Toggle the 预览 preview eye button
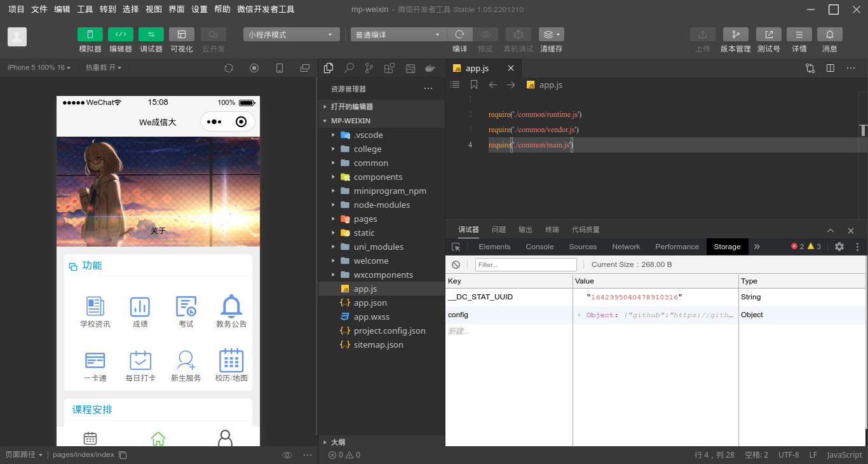Image resolution: width=868 pixels, height=464 pixels. pos(485,34)
